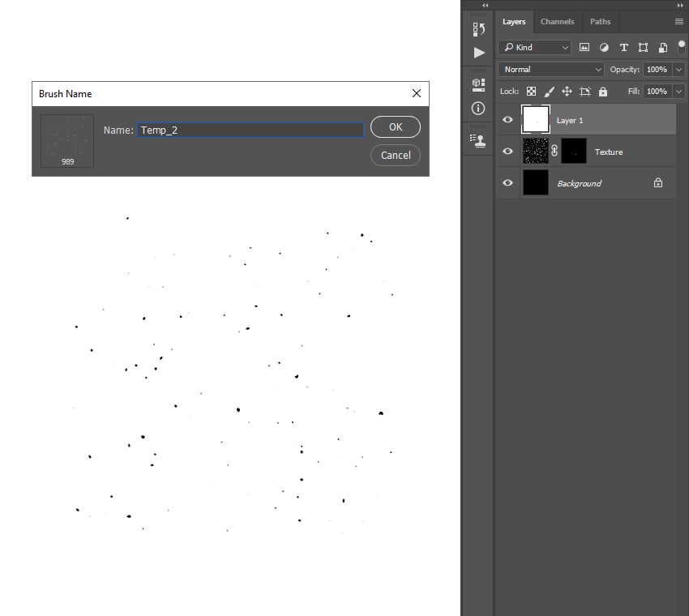Cancel the Brush Name dialog
689x616 pixels.
click(x=395, y=155)
